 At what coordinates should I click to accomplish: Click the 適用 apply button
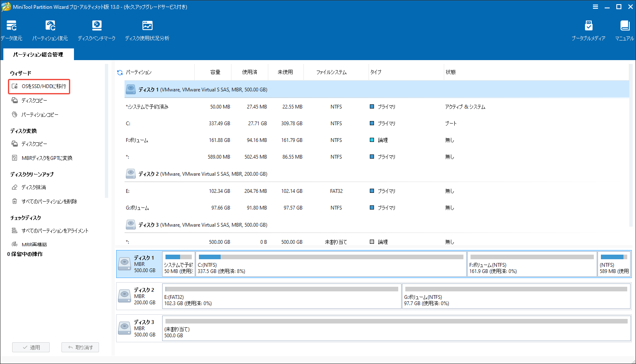click(x=31, y=347)
